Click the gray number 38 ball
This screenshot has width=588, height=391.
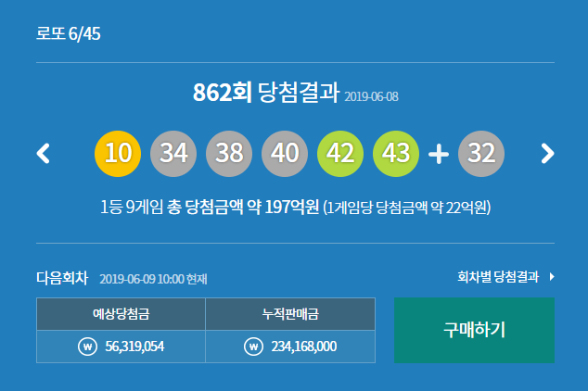pyautogui.click(x=229, y=154)
